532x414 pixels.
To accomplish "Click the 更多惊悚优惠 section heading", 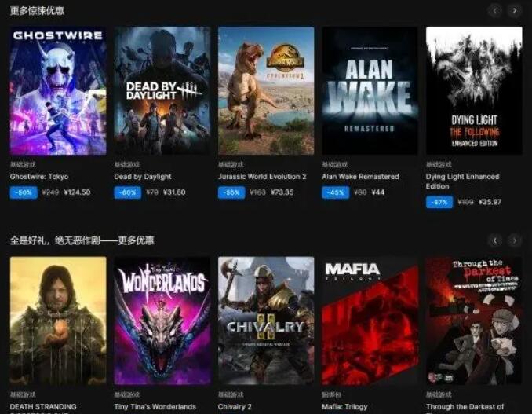I will coord(37,11).
